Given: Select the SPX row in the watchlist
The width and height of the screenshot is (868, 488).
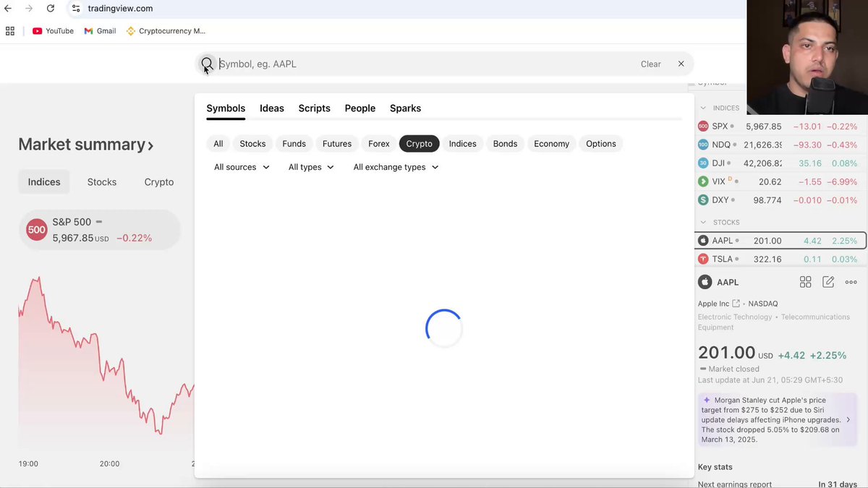Looking at the screenshot, I should pyautogui.click(x=779, y=126).
